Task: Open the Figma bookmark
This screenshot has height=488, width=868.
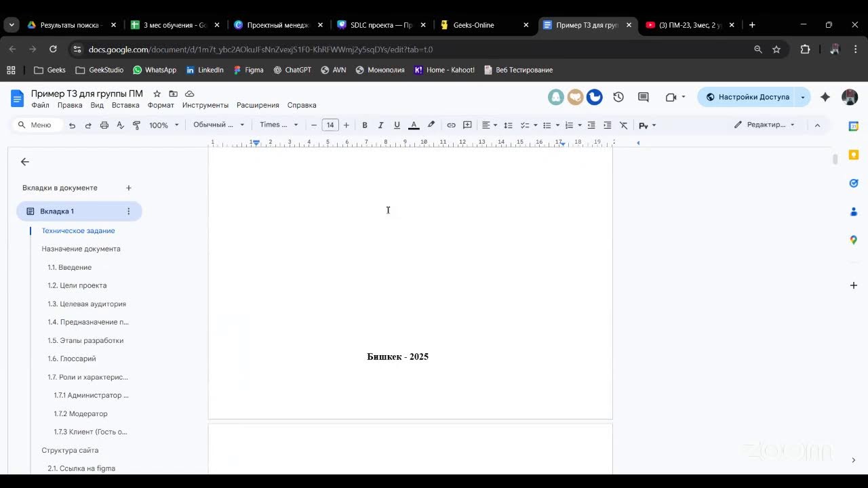Action: pos(248,70)
